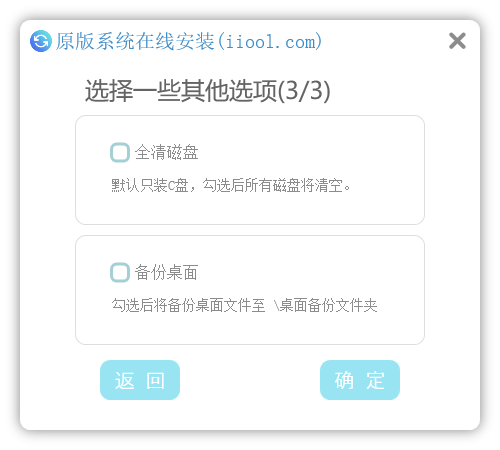Image resolution: width=500 pixels, height=450 pixels.
Task: Click the 勾选后将备份桌面文件至 description text
Action: point(188,305)
